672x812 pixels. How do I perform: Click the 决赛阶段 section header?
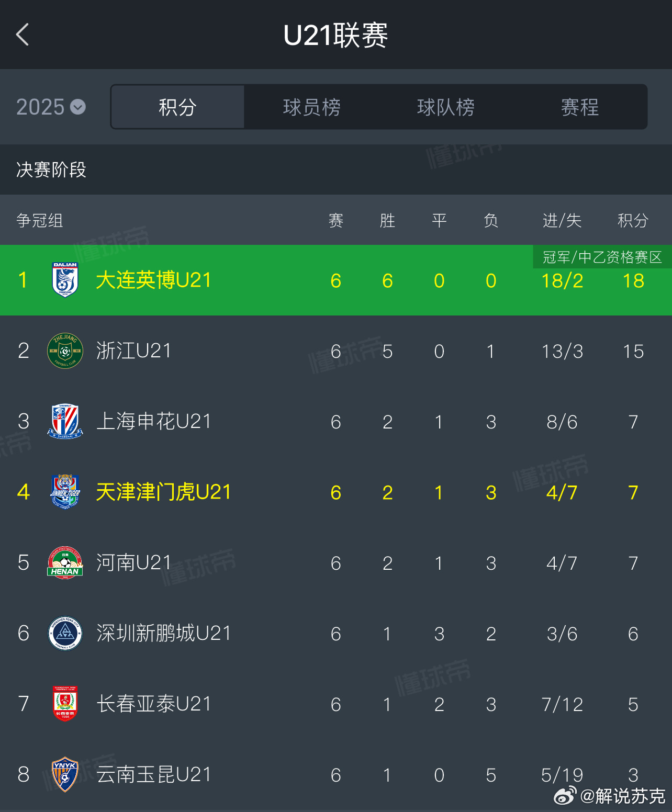pyautogui.click(x=51, y=170)
